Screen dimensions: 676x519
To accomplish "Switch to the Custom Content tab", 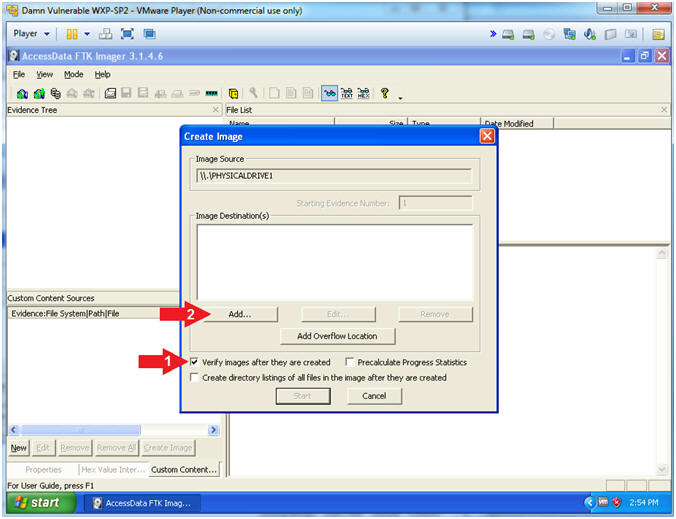I will pyautogui.click(x=184, y=469).
